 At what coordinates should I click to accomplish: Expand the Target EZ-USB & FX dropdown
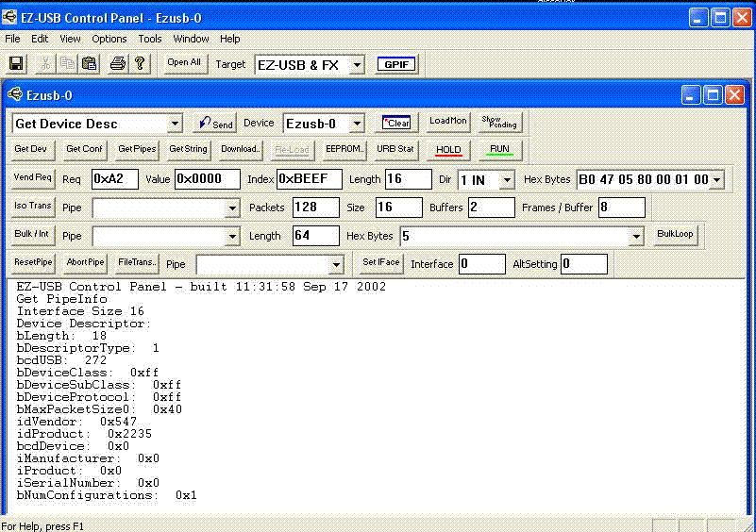point(356,65)
